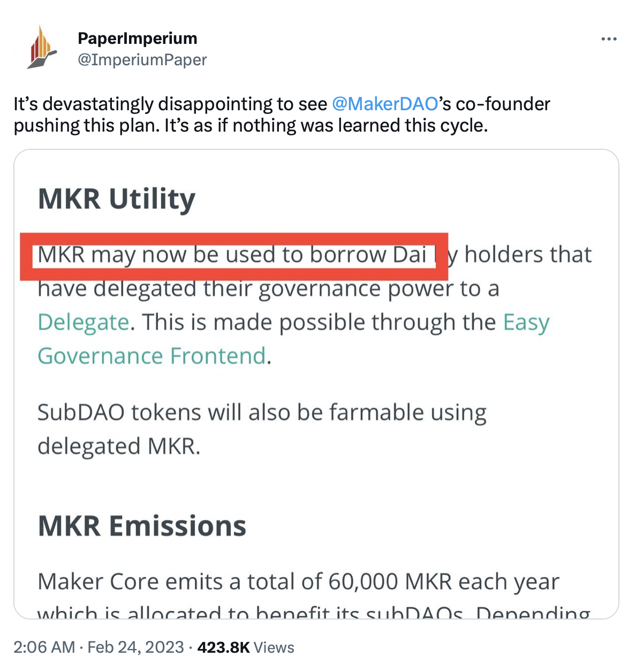The width and height of the screenshot is (636, 672).
Task: Follow the green Delegate link
Action: [83, 323]
